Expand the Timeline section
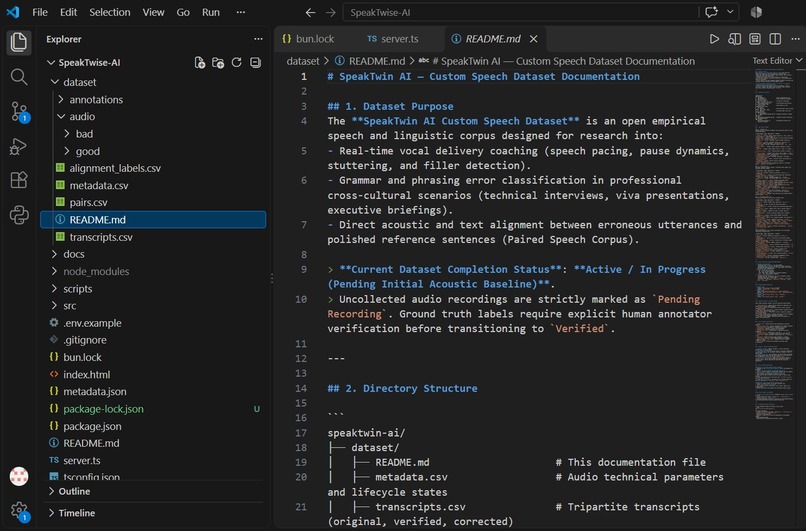Viewport: 806px width, 531px height. click(x=153, y=513)
